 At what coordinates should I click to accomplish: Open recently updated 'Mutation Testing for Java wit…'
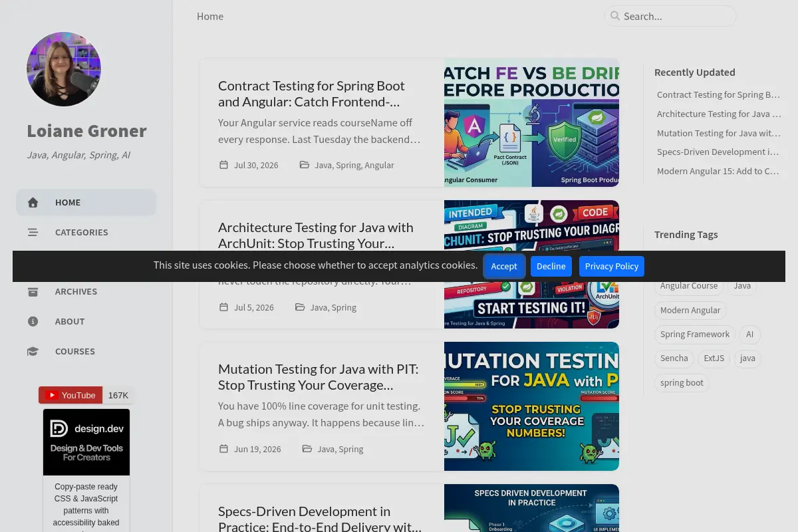click(719, 133)
